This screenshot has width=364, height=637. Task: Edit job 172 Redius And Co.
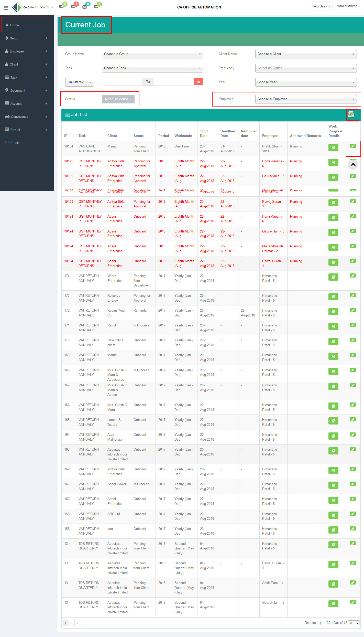click(x=353, y=310)
